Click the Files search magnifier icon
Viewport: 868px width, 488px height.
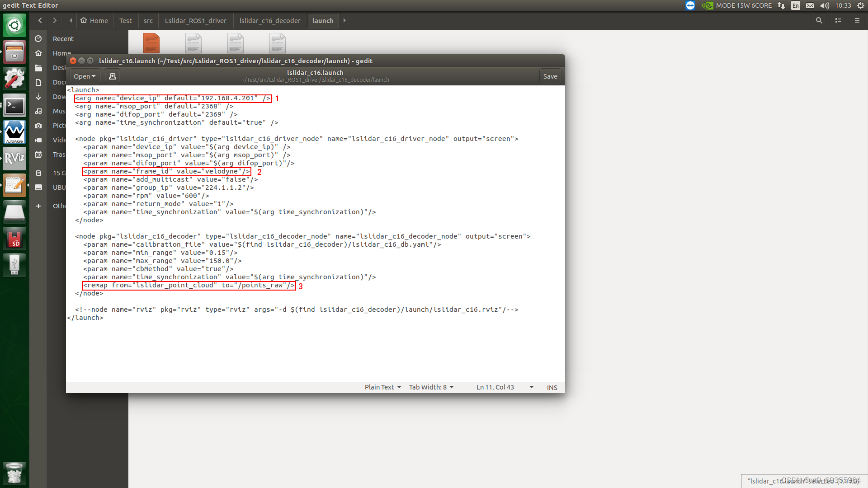click(x=819, y=21)
